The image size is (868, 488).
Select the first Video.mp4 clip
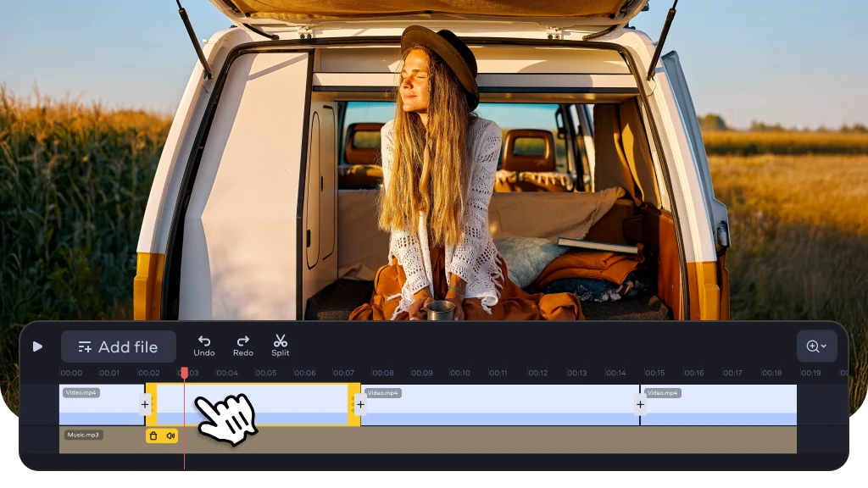(97, 405)
